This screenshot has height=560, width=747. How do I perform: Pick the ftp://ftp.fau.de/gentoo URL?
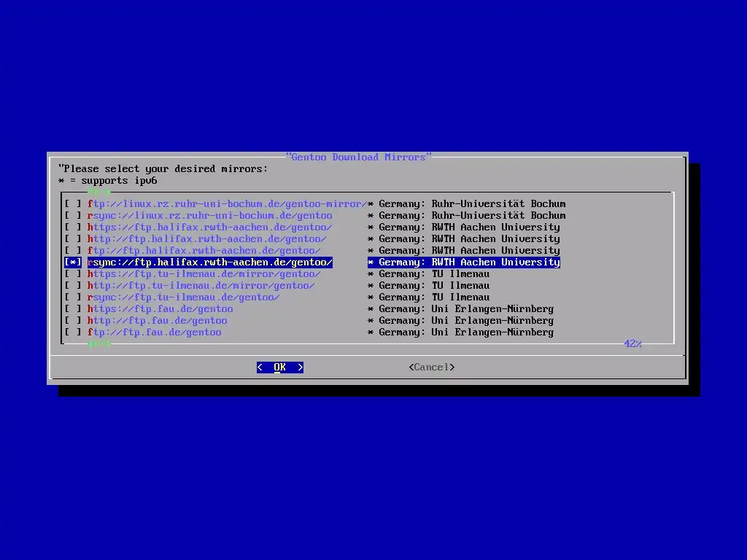point(155,332)
